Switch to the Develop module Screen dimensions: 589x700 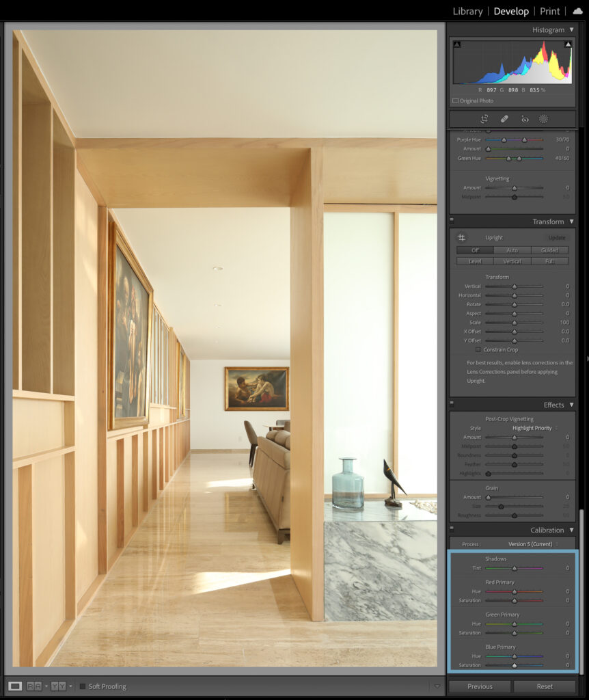[511, 11]
